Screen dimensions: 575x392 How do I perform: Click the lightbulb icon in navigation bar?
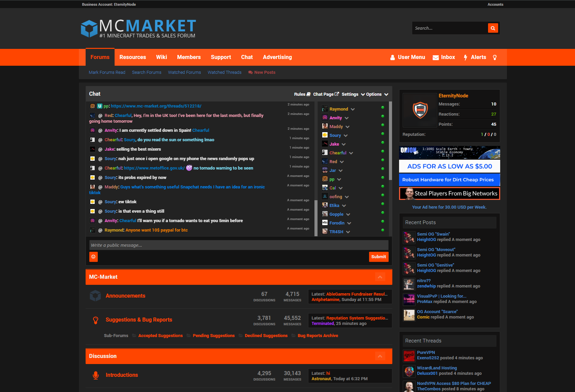coord(495,58)
